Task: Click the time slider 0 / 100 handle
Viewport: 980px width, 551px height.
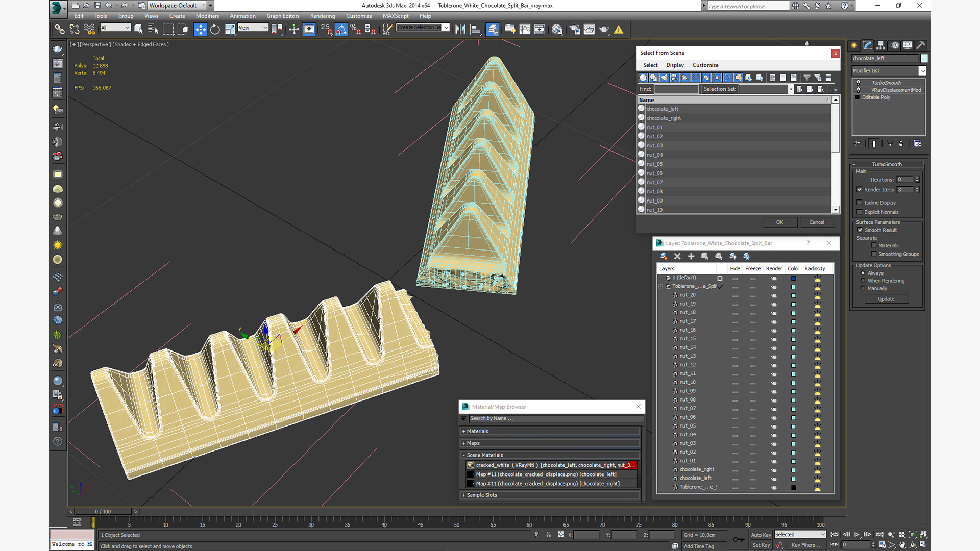Action: [x=103, y=511]
